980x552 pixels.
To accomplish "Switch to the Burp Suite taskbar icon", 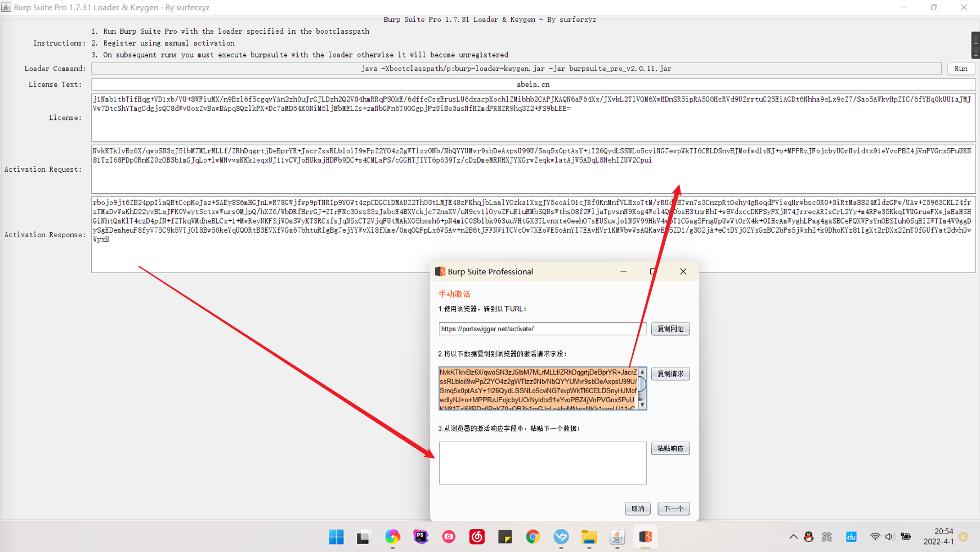I will [x=646, y=537].
